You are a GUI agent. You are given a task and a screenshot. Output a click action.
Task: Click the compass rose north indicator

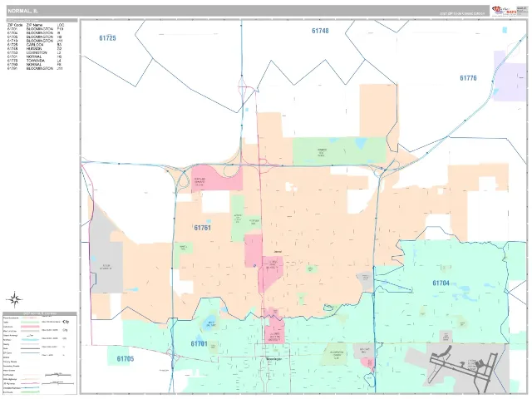tap(14, 299)
